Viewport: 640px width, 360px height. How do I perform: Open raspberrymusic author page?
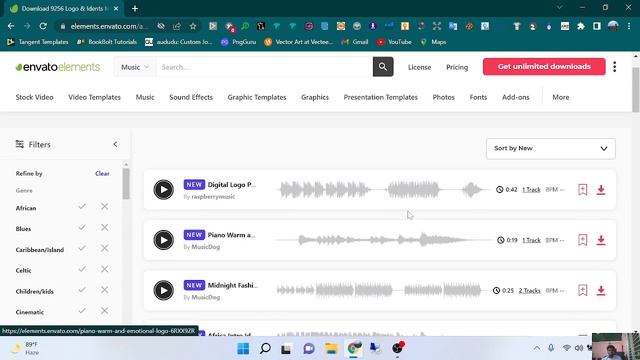pos(213,197)
